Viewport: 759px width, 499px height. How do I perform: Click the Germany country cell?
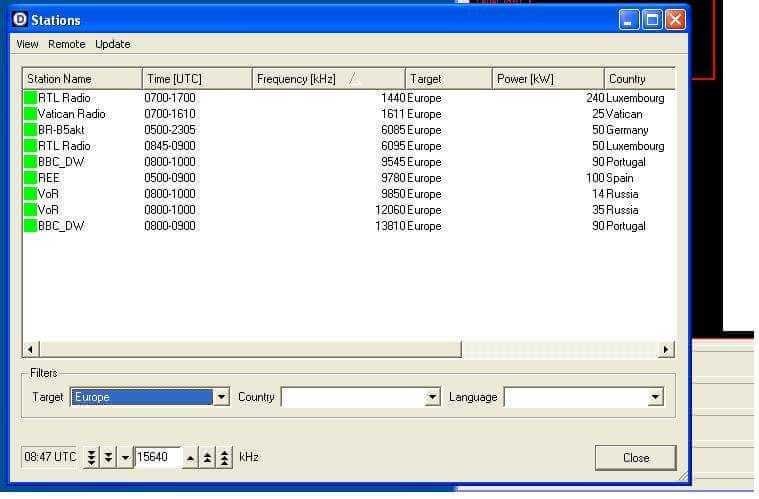click(627, 130)
